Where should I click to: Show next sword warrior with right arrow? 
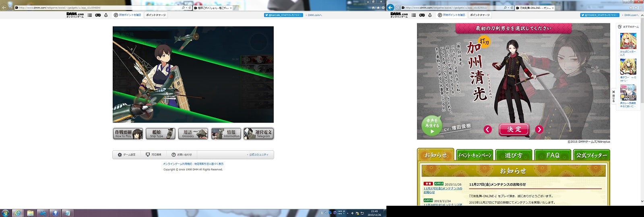tap(539, 129)
